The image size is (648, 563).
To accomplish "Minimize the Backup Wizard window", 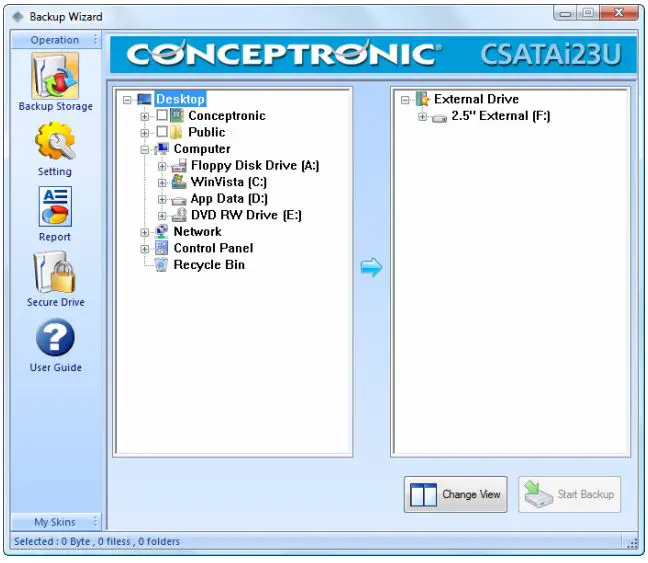I will (x=565, y=13).
